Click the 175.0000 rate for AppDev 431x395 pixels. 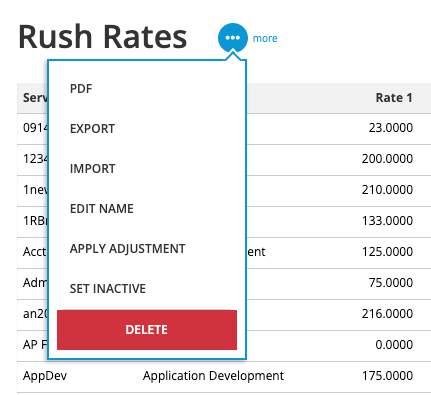coord(387,376)
